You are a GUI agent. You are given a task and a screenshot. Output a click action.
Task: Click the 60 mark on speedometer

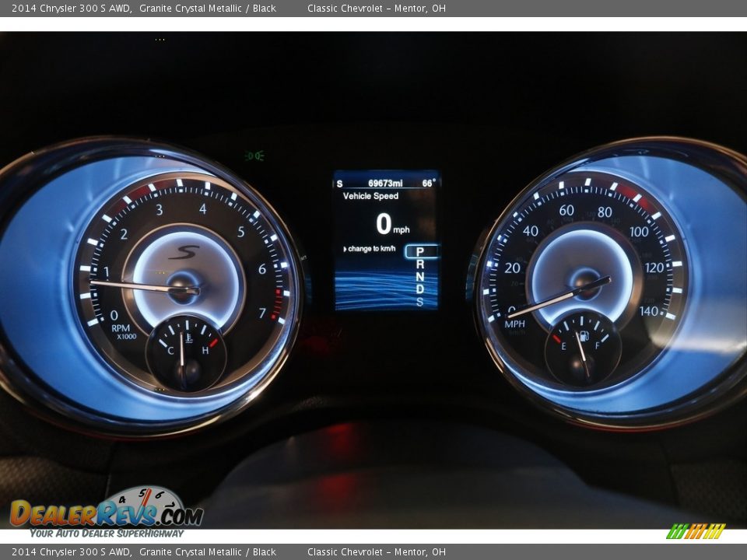[x=566, y=210]
